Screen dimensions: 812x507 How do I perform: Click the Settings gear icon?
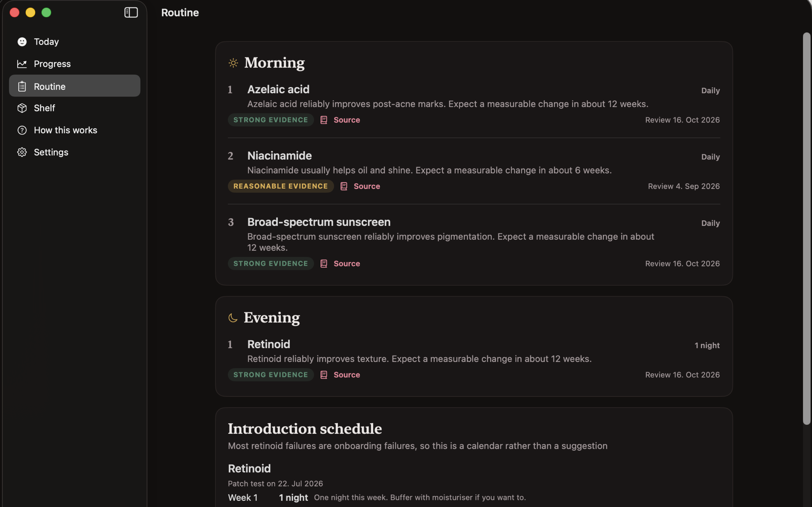click(x=22, y=152)
